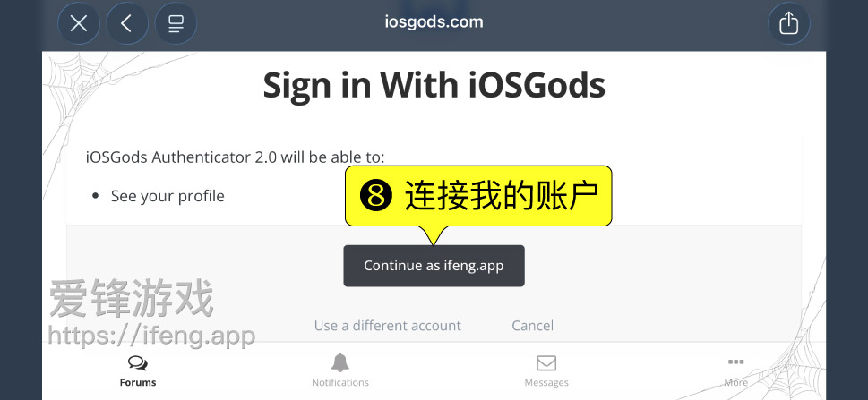This screenshot has width=868, height=400.
Task: Tap the Forums speech bubbles icon
Action: 137,363
